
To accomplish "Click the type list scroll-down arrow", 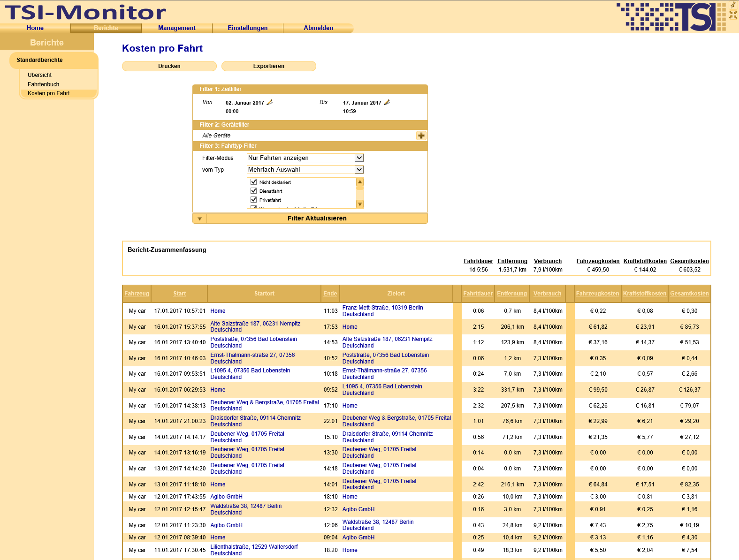I will pos(360,204).
